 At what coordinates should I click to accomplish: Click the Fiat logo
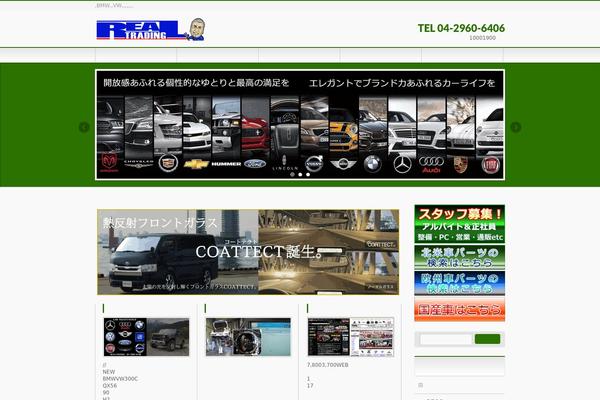tap(491, 165)
